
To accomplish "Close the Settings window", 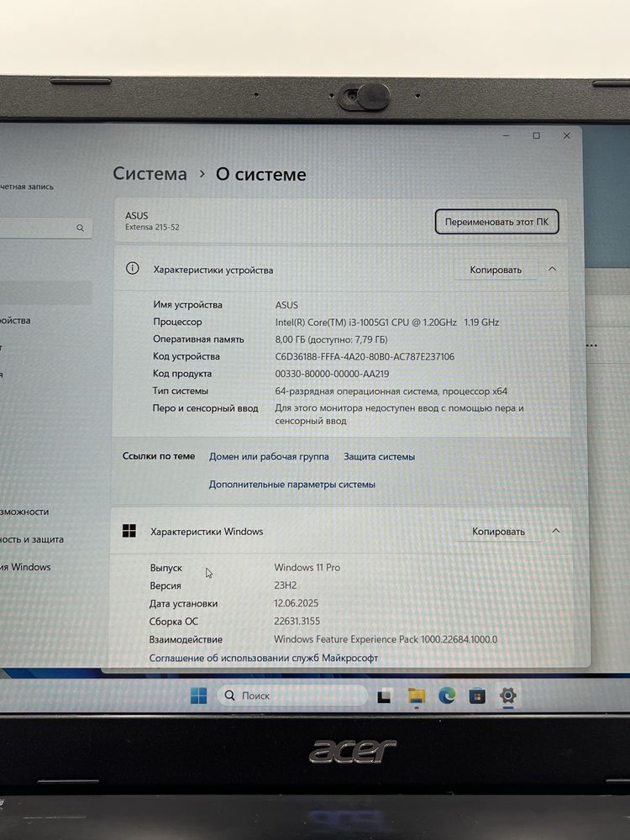I will pyautogui.click(x=566, y=135).
